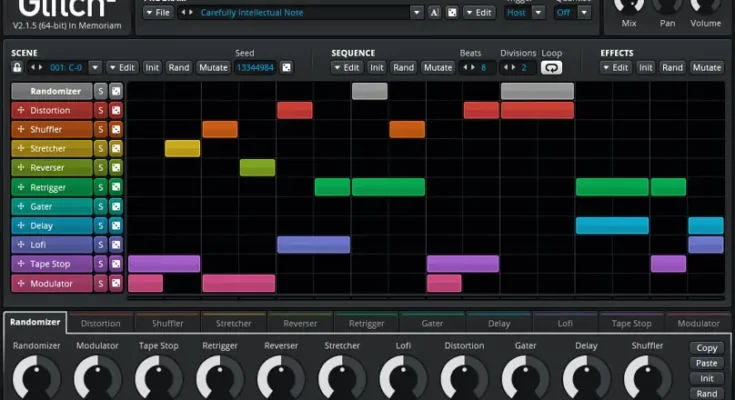Click the Delay lane move handle
The height and width of the screenshot is (400, 735).
pyautogui.click(x=21, y=226)
